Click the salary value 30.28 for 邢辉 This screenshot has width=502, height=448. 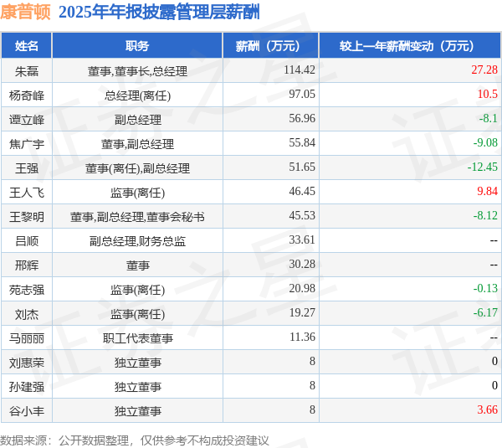click(302, 264)
